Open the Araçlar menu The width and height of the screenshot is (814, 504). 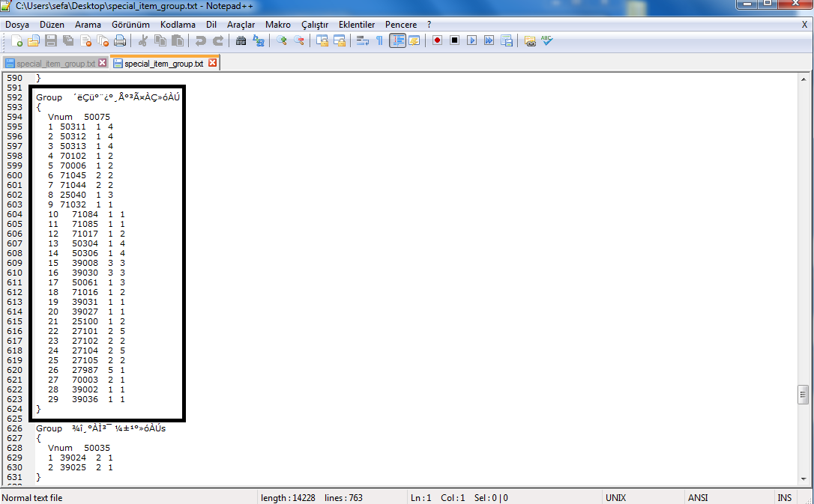[x=241, y=25]
